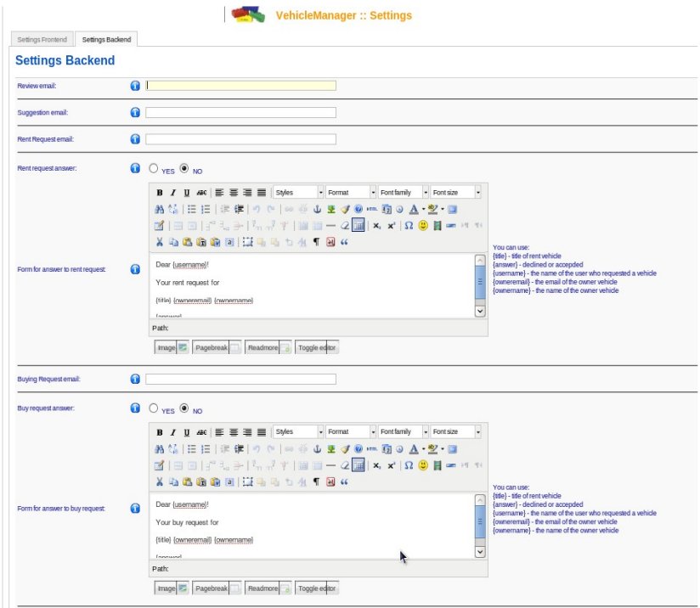700x608 pixels.
Task: Select text color in rent request editor
Action: (x=414, y=209)
